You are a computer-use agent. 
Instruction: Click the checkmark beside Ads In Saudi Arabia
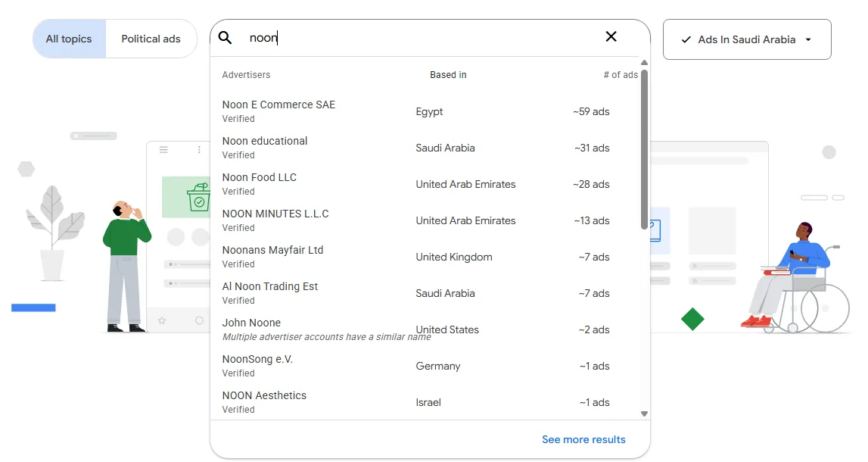[686, 39]
